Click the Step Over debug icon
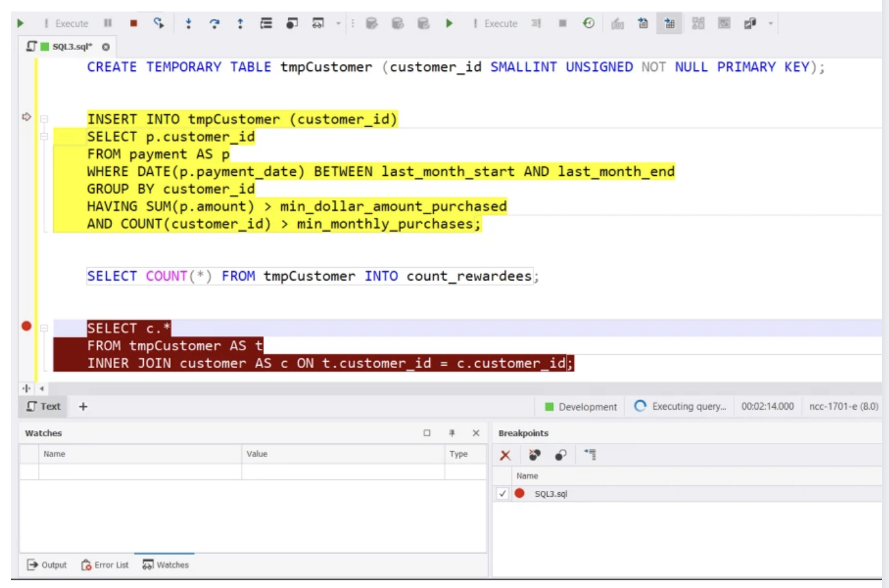The width and height of the screenshot is (889, 588). tap(214, 24)
